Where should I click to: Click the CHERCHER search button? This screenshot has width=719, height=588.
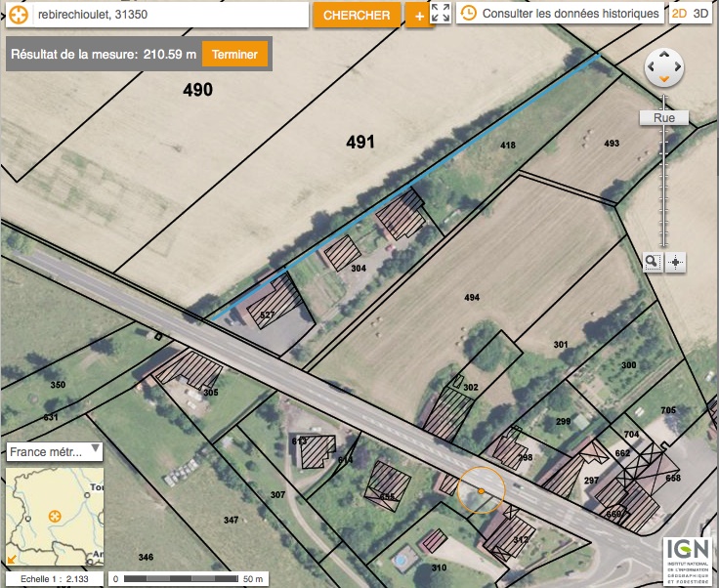[357, 15]
